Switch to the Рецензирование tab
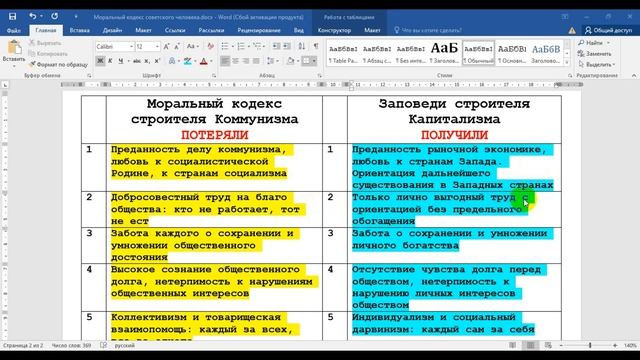The width and height of the screenshot is (640, 360). (259, 30)
